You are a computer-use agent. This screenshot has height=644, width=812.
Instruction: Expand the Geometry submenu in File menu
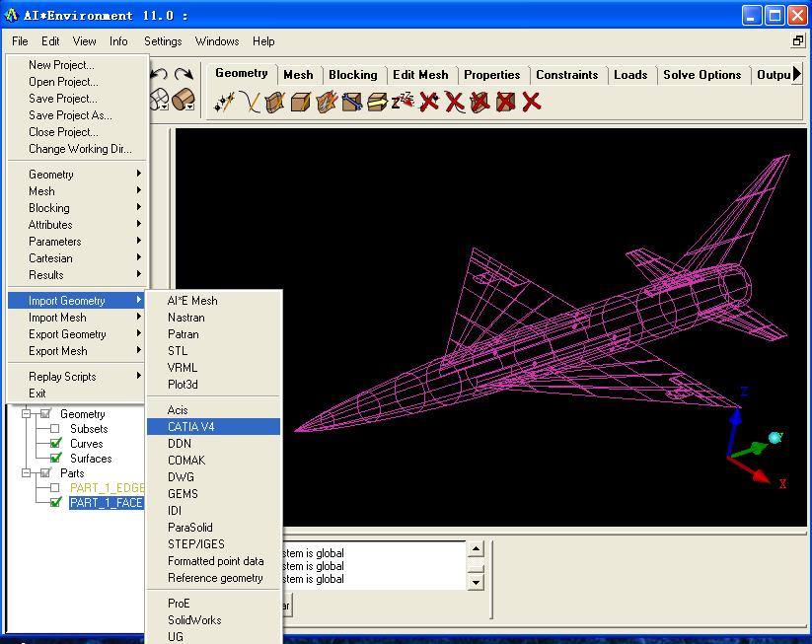click(x=78, y=174)
